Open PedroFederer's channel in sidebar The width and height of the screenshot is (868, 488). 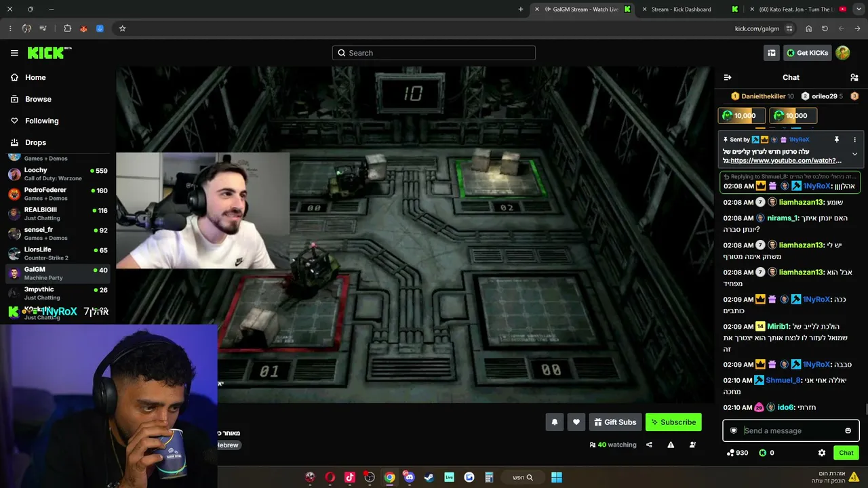pos(58,194)
